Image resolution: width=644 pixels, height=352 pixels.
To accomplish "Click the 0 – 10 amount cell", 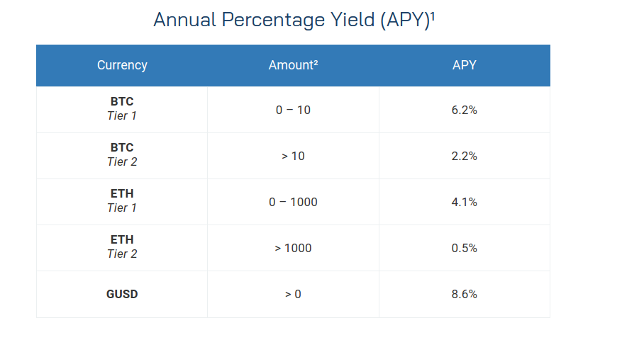I will coord(293,110).
